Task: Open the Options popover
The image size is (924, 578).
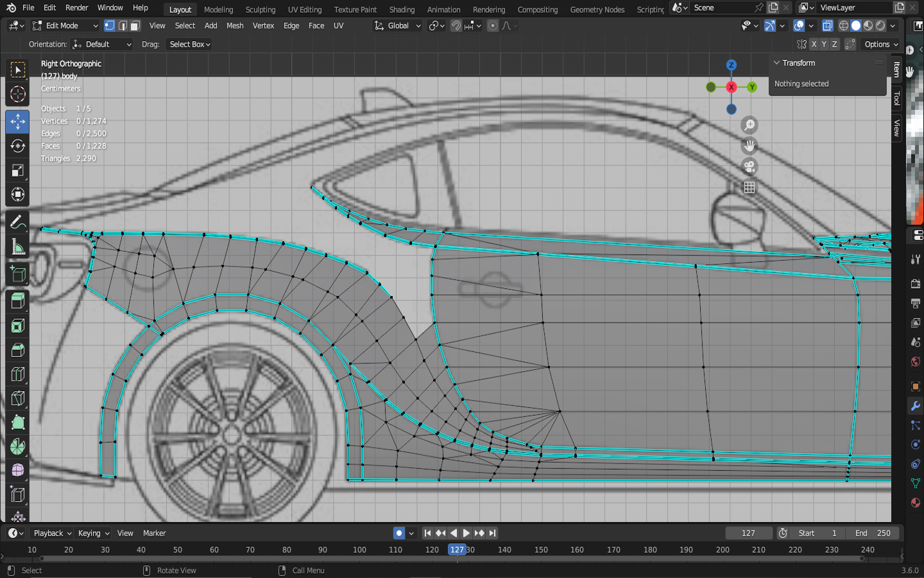Action: point(881,44)
